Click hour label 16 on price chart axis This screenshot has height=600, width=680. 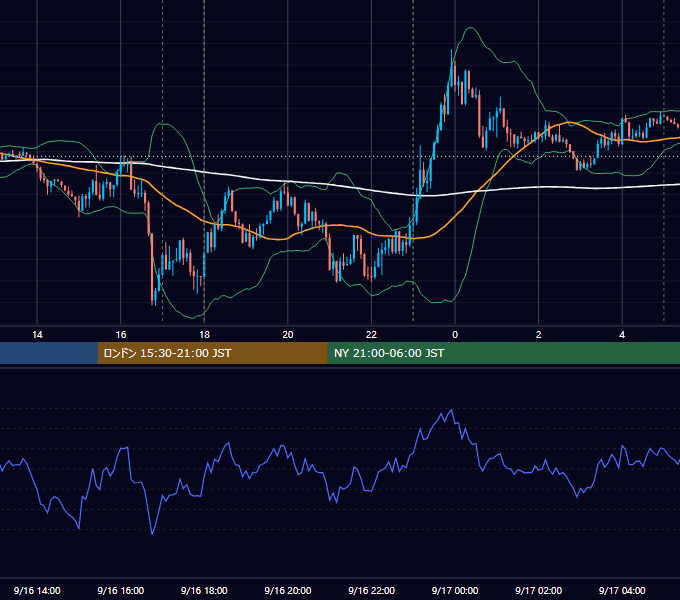(x=121, y=335)
